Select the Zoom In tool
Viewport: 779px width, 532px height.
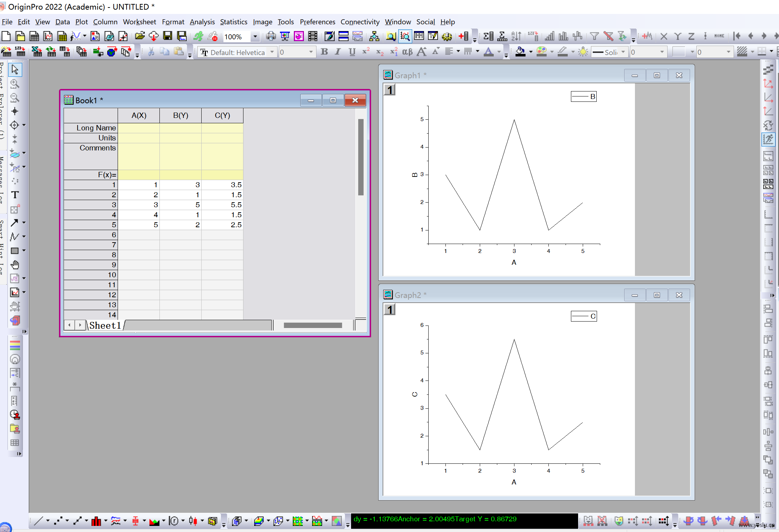tap(15, 84)
